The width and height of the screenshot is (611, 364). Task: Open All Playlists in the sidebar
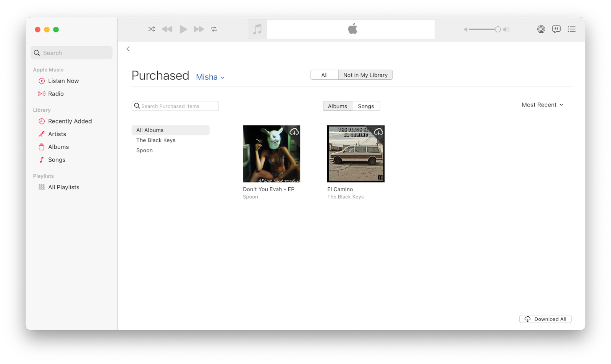[x=63, y=187]
